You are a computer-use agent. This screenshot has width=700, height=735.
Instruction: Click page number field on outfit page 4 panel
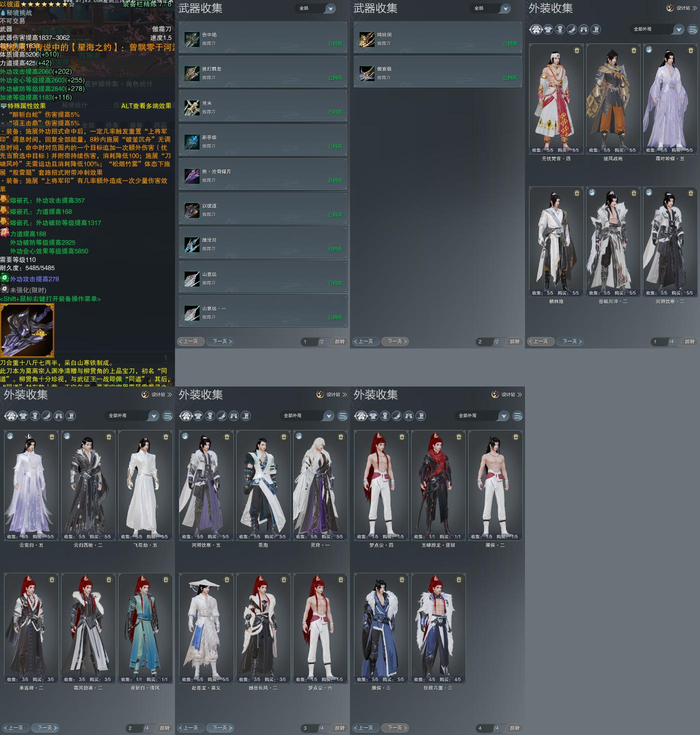[483, 728]
